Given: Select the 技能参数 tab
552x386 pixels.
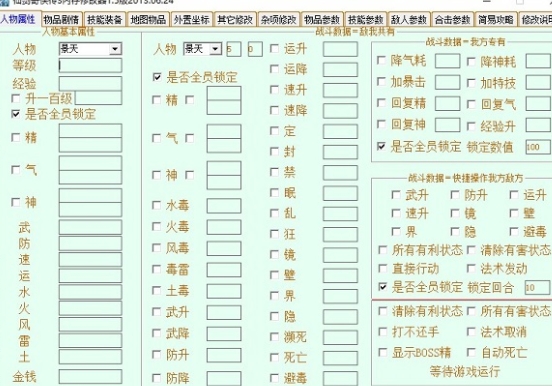Looking at the screenshot, I should pos(365,19).
